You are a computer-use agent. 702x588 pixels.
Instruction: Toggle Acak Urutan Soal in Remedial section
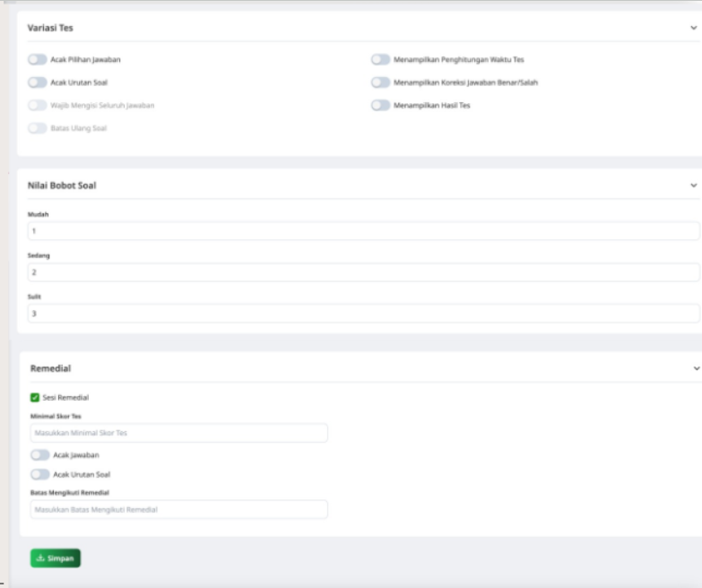39,474
